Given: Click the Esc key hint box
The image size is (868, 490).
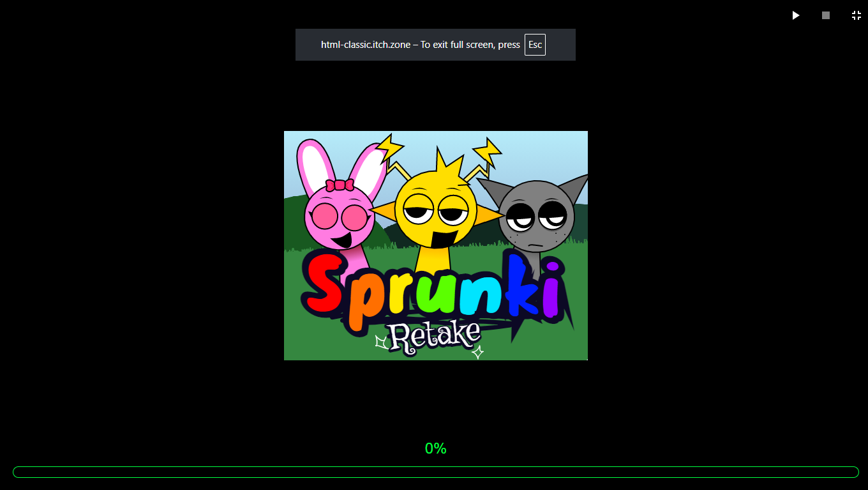Looking at the screenshot, I should [535, 45].
